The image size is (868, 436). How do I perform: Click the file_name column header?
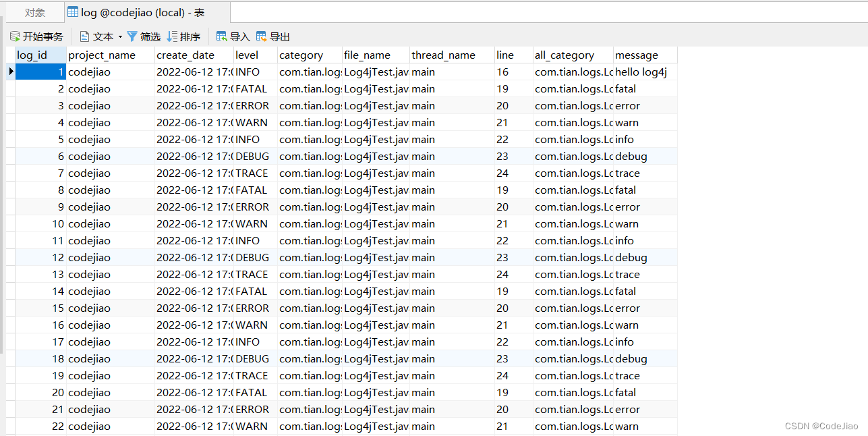tap(376, 55)
